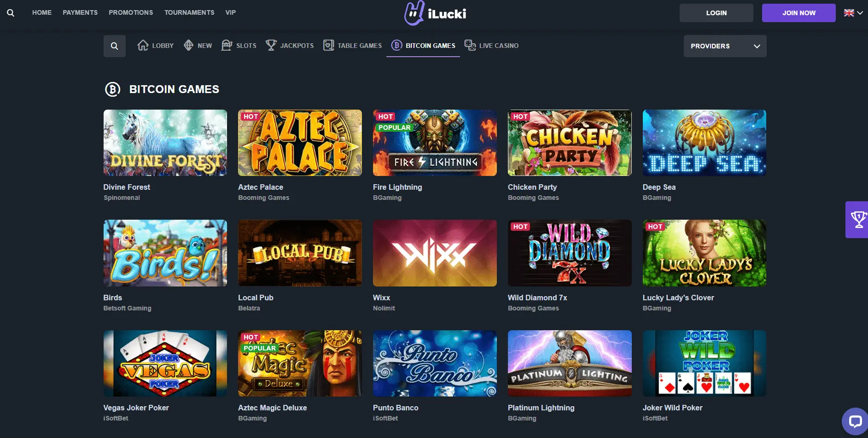Open the Promotions menu item
Image resolution: width=868 pixels, height=438 pixels.
131,12
